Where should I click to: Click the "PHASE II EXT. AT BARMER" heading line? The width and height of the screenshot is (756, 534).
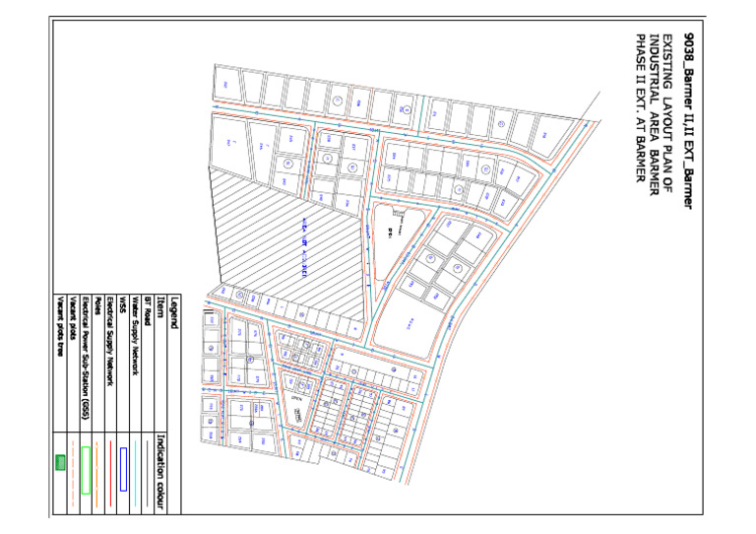[x=640, y=108]
